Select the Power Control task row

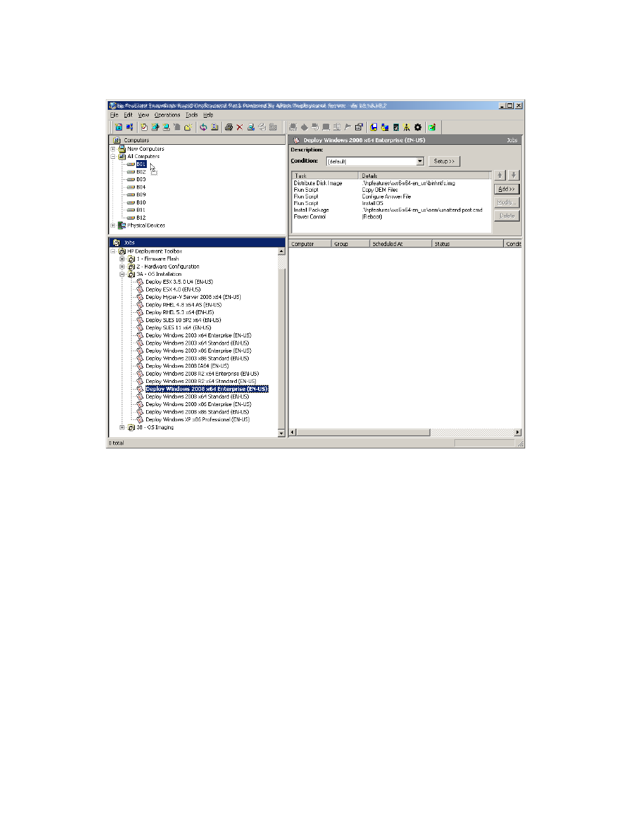391,217
